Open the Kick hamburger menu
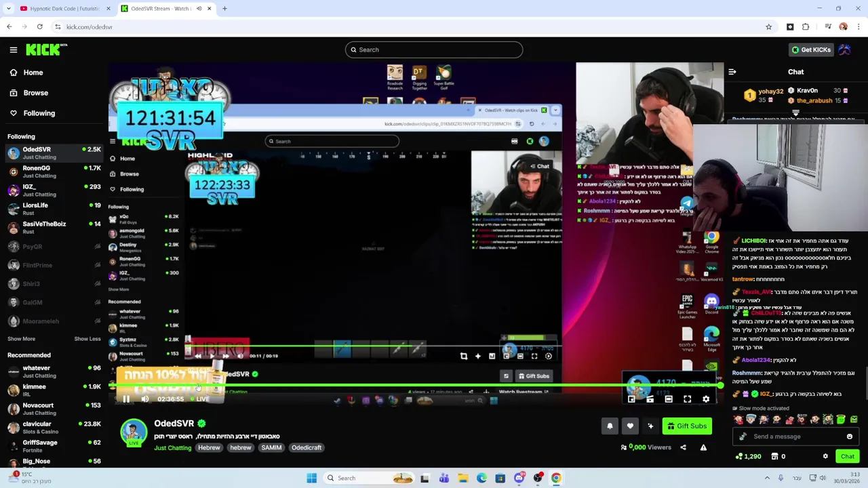The width and height of the screenshot is (868, 488). tap(14, 49)
